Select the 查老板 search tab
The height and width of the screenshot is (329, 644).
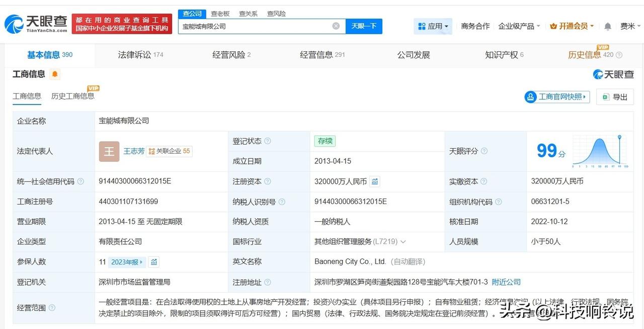(220, 14)
